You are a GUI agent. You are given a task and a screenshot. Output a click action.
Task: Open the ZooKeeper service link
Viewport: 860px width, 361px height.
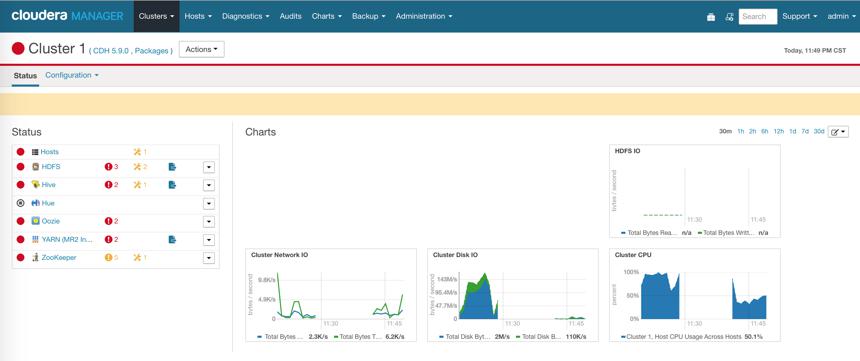point(59,257)
